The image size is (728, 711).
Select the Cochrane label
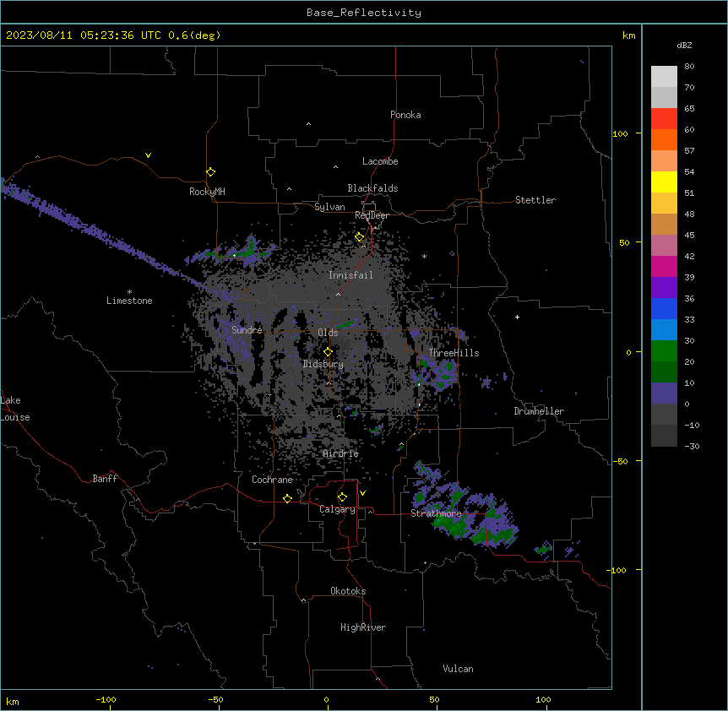click(272, 480)
